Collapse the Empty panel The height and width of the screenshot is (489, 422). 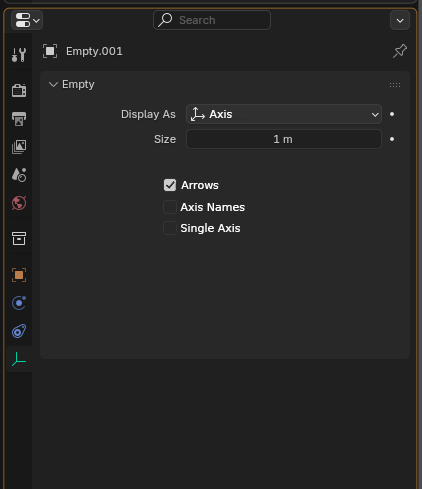pyautogui.click(x=53, y=84)
